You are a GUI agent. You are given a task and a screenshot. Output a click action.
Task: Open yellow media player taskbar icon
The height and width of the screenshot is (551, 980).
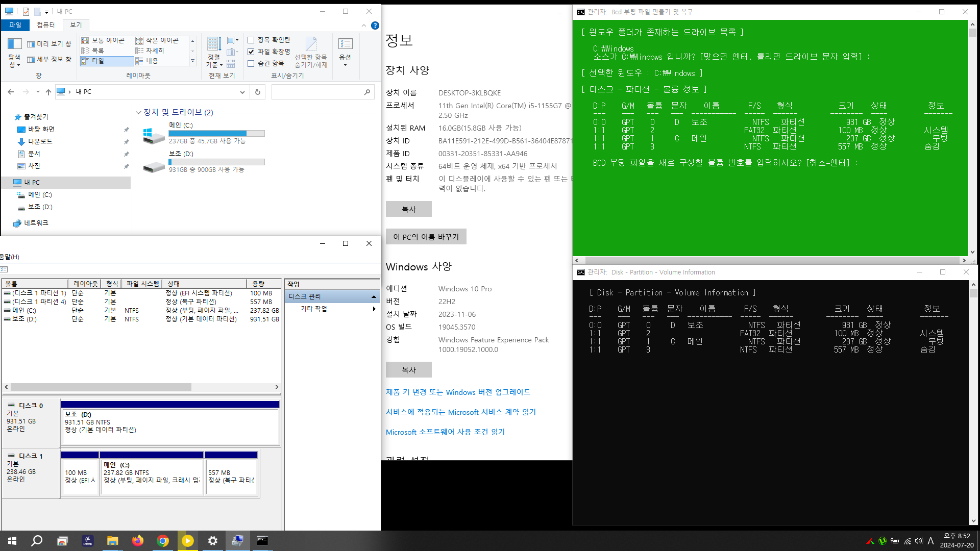coord(188,541)
